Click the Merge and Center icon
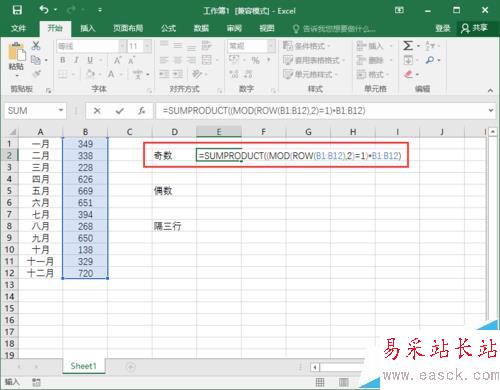The width and height of the screenshot is (500, 390). pyautogui.click(x=207, y=60)
